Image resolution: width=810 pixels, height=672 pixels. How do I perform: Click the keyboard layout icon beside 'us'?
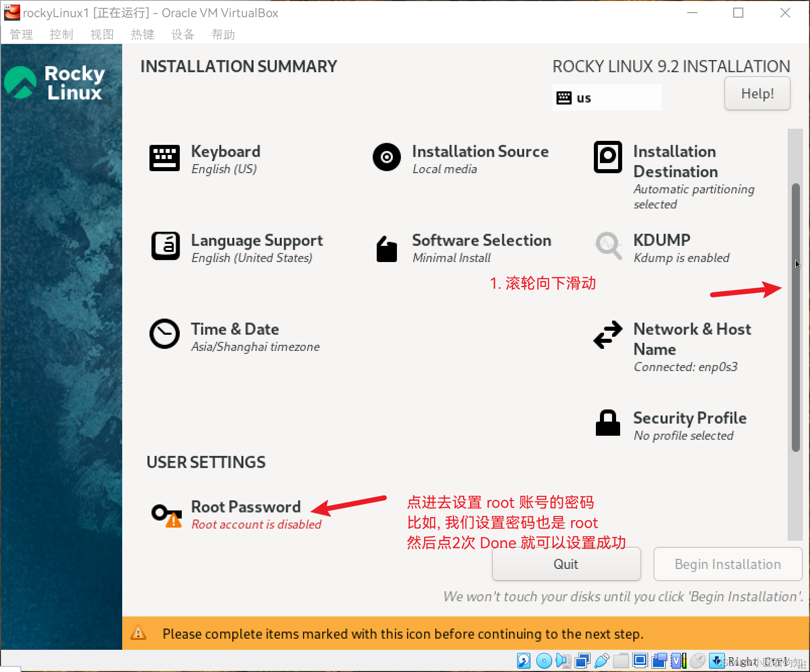pyautogui.click(x=564, y=98)
